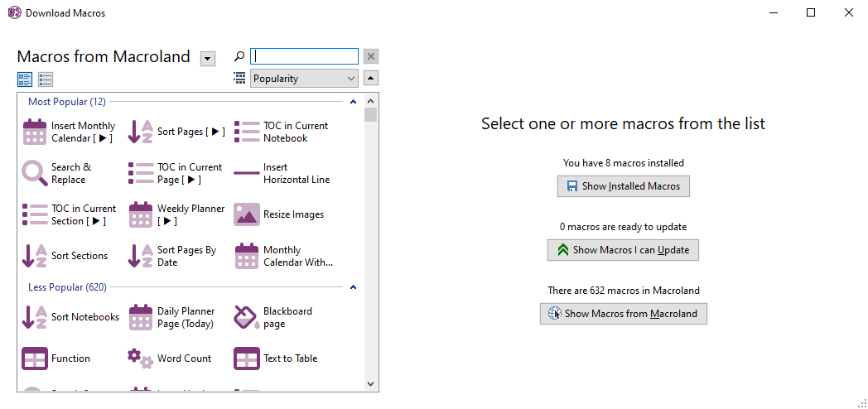Clear search with the X button

[x=371, y=56]
